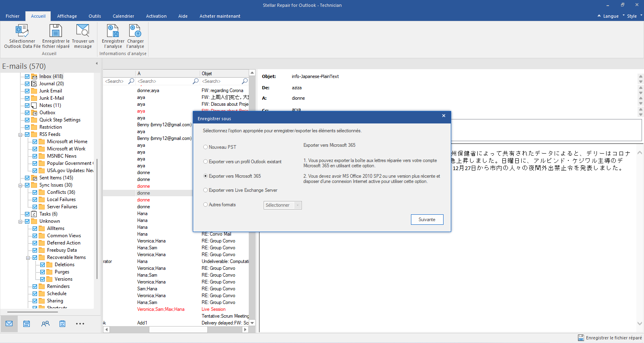
Task: Select Quick Step Settings folder
Action: click(60, 120)
